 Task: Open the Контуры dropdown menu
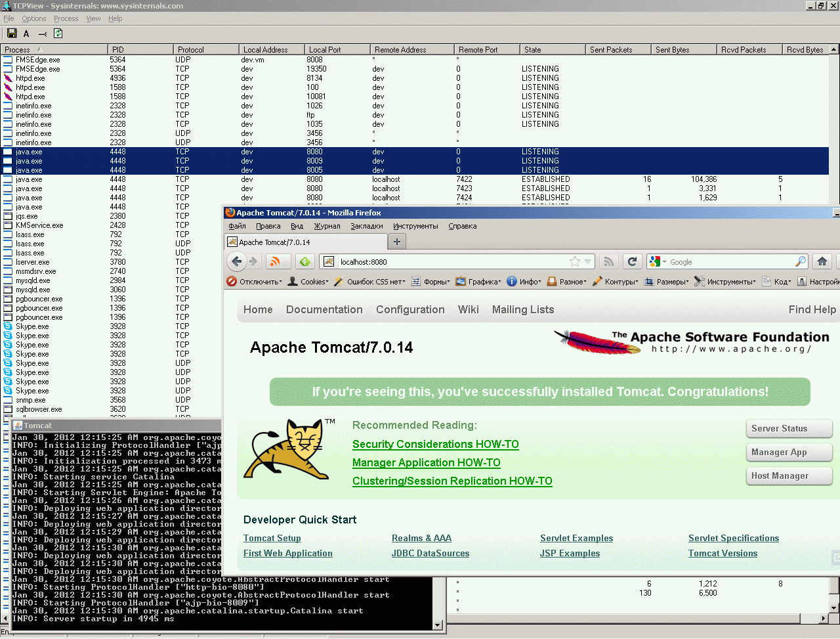615,282
